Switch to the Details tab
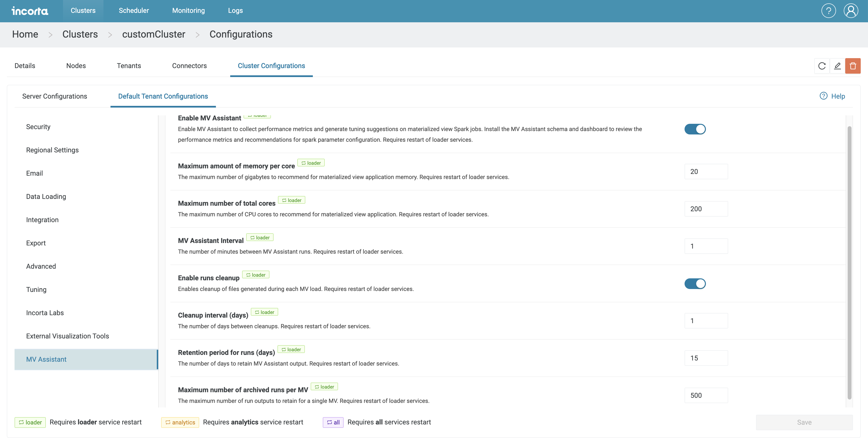868x438 pixels. point(25,66)
